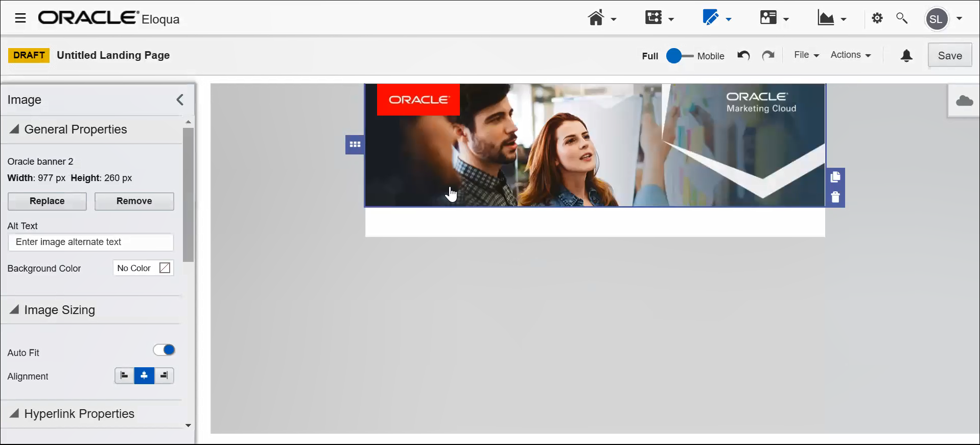The height and width of the screenshot is (445, 980).
Task: Open the Home navigation icon
Action: pos(596,18)
